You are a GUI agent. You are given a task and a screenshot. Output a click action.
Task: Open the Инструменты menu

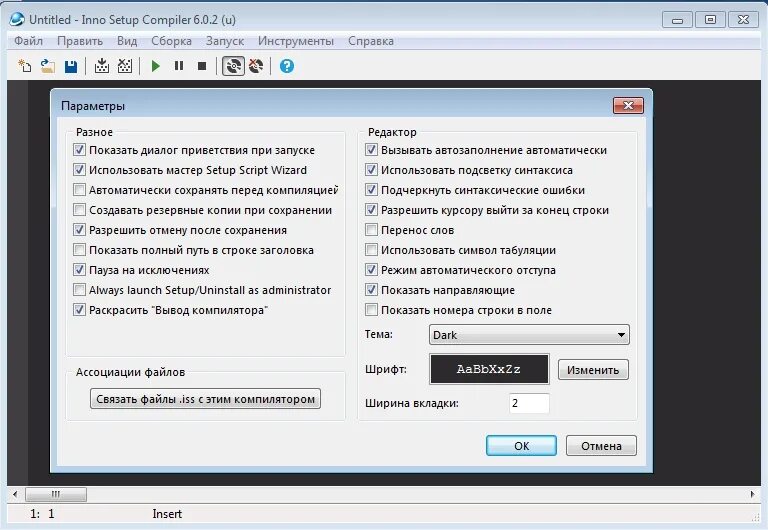[296, 41]
